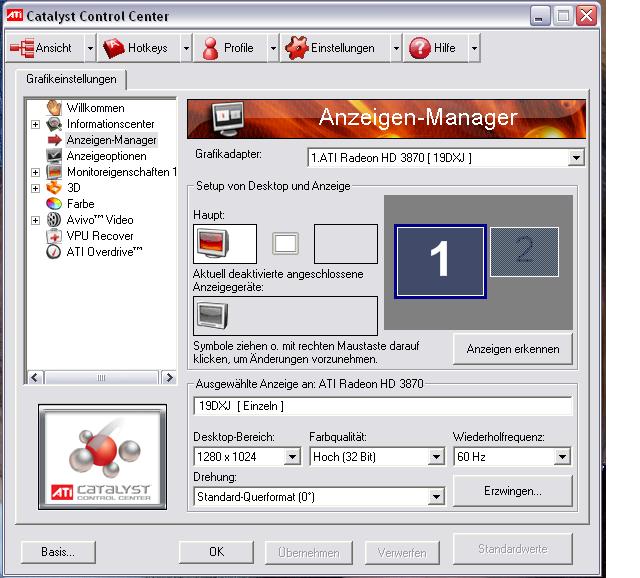
Task: Click the Hotkeys toolbar icon
Action: (x=113, y=48)
